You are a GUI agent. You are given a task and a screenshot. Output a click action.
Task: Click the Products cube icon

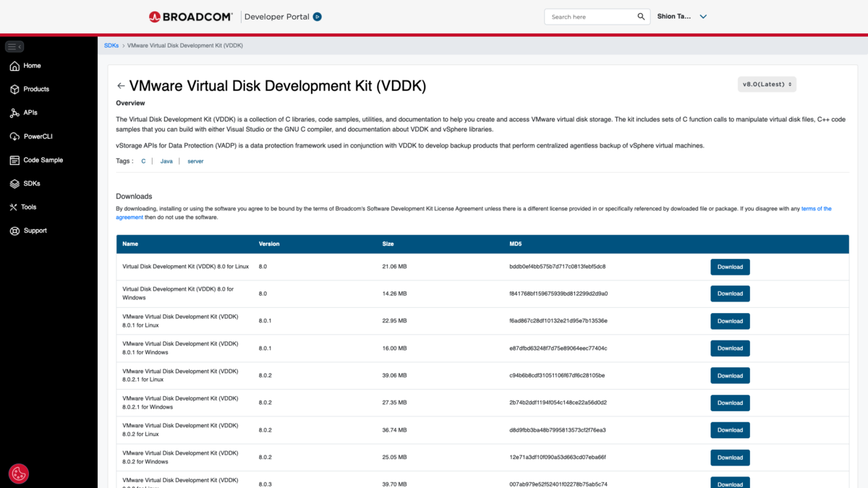pos(14,90)
